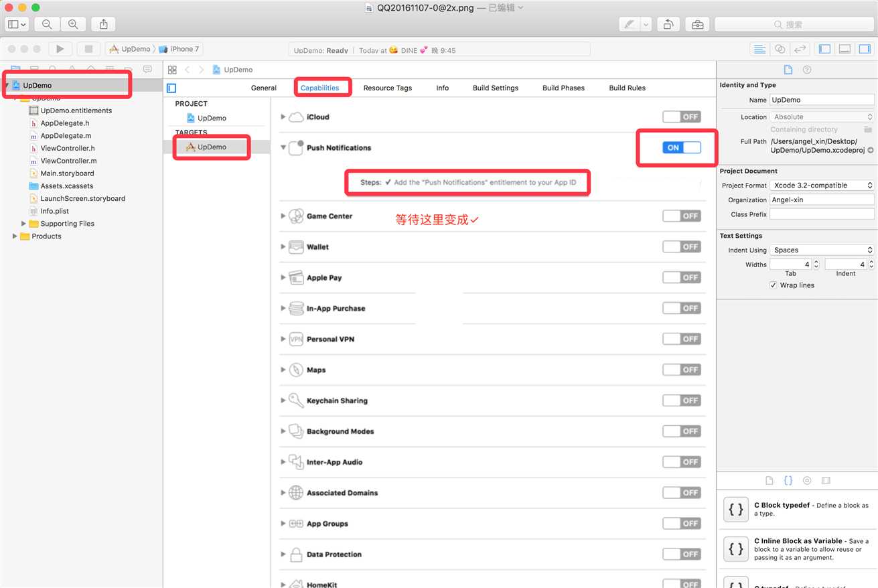
Task: Click the Xcode Run button
Action: coord(60,49)
